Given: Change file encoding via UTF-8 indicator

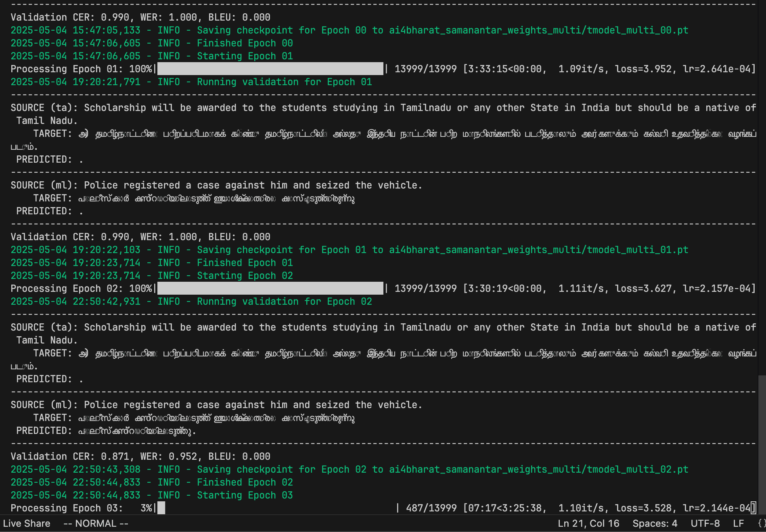Looking at the screenshot, I should click(x=705, y=524).
